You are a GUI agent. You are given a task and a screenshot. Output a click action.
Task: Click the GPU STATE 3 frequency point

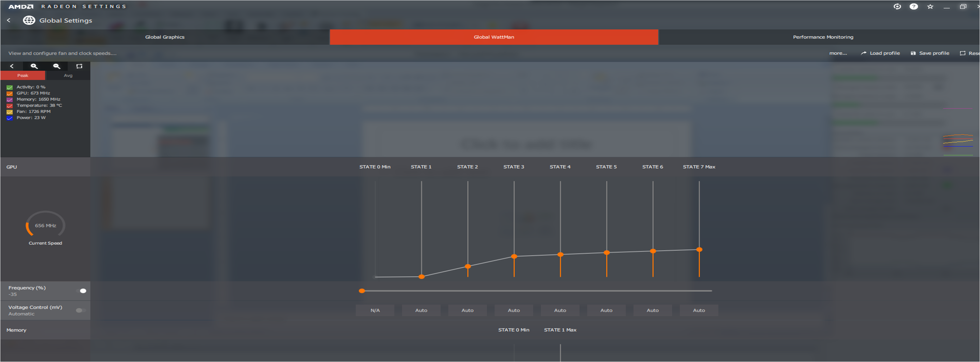514,256
